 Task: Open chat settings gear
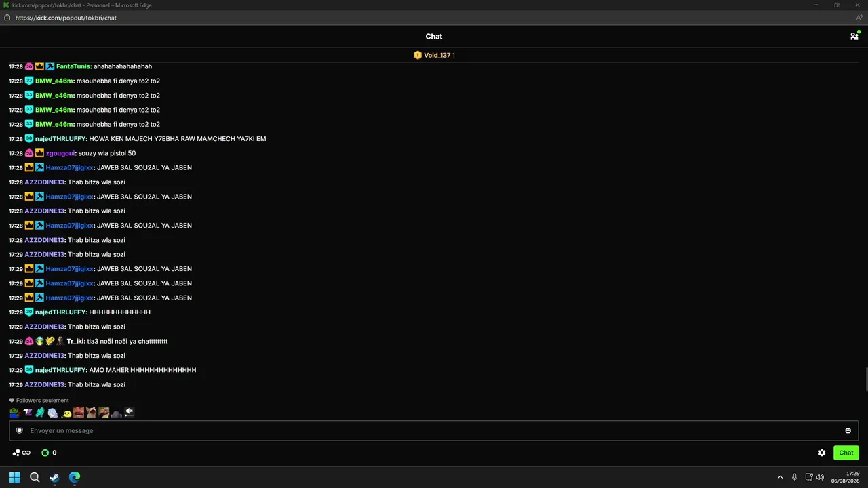822,453
